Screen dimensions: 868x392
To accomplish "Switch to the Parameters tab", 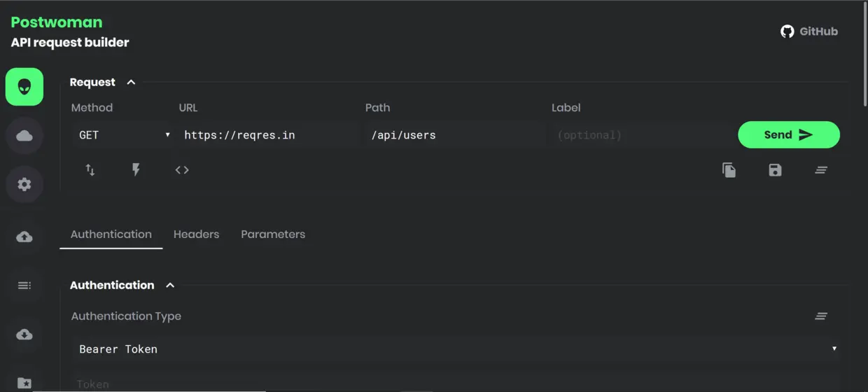I will coord(273,234).
